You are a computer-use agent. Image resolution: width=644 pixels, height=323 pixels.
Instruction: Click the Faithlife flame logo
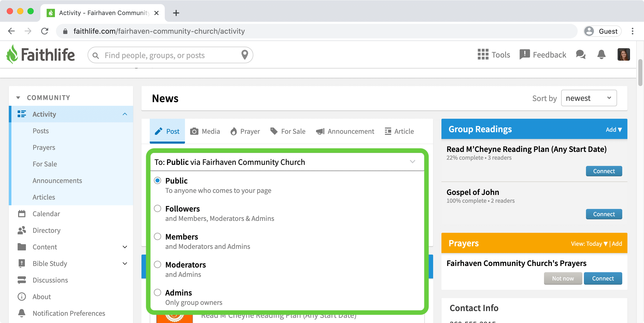pyautogui.click(x=12, y=54)
